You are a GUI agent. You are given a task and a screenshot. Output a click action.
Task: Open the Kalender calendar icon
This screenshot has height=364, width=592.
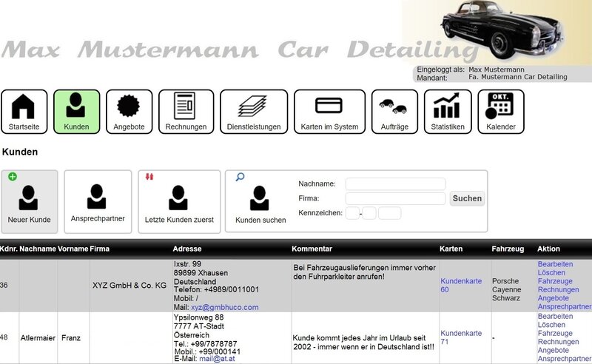tap(501, 112)
